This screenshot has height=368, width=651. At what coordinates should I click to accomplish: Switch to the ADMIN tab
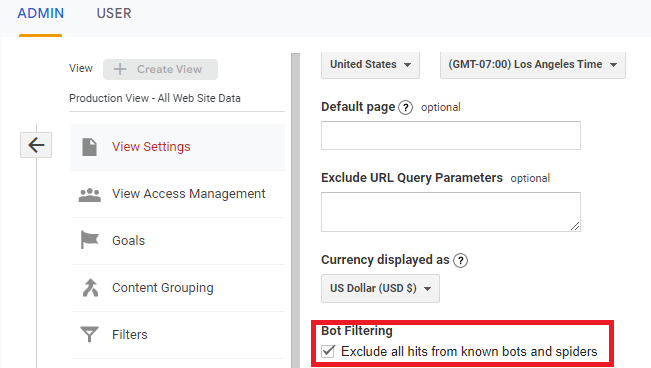tap(40, 13)
